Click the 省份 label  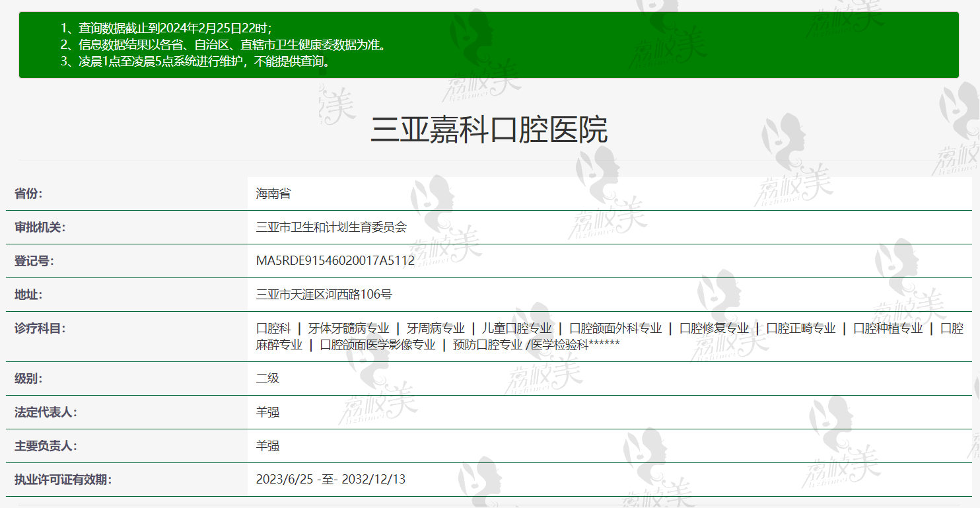click(28, 194)
